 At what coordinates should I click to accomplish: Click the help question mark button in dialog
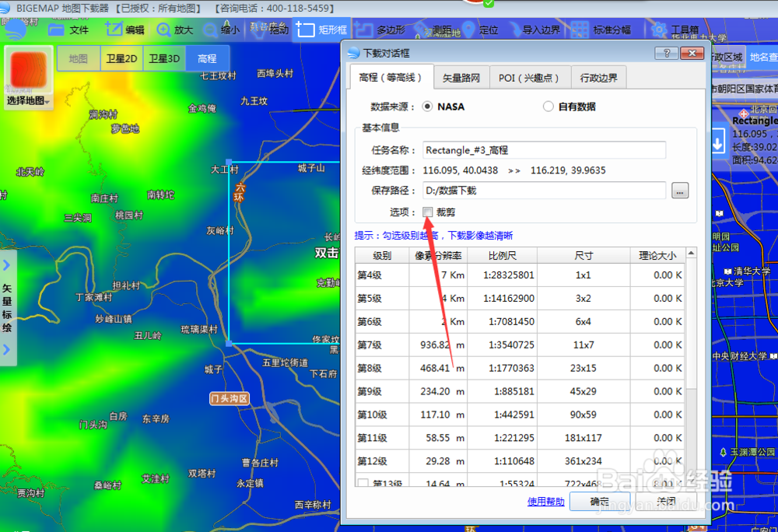pos(667,53)
